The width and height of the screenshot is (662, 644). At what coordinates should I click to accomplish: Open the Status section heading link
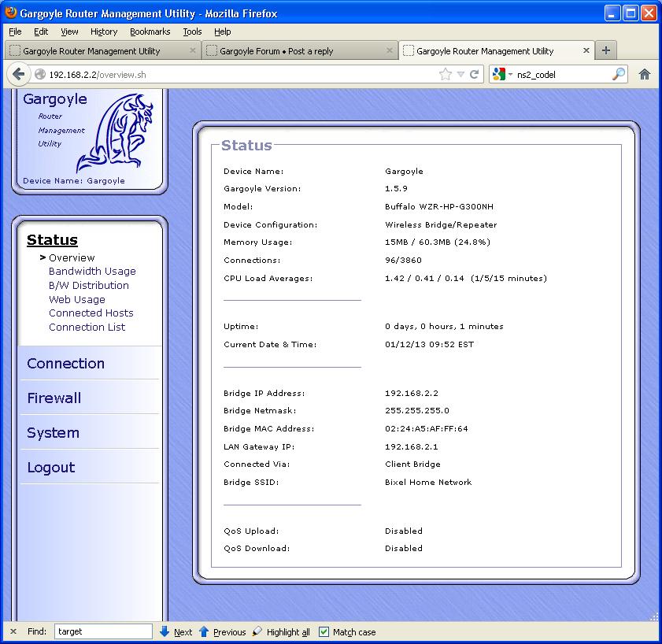(53, 240)
